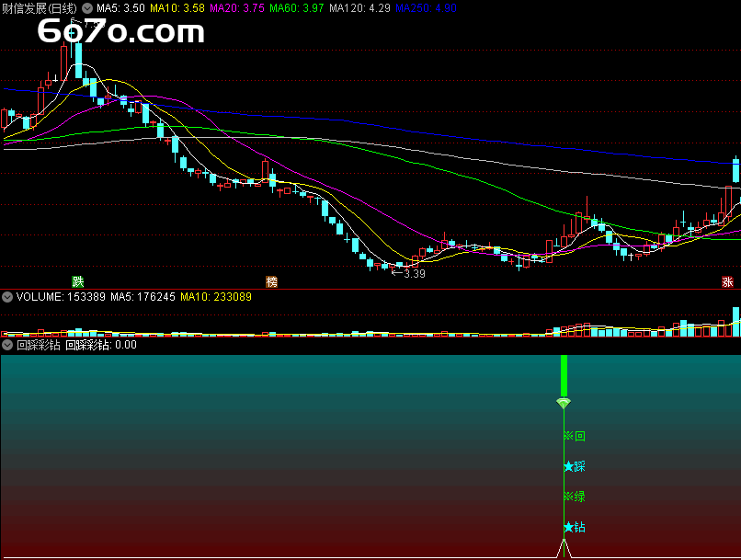Click the ※绿 signal label
The image size is (741, 560).
coord(575,497)
